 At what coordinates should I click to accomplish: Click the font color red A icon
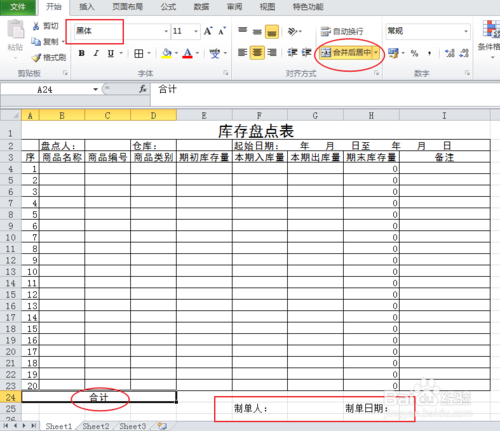click(188, 53)
